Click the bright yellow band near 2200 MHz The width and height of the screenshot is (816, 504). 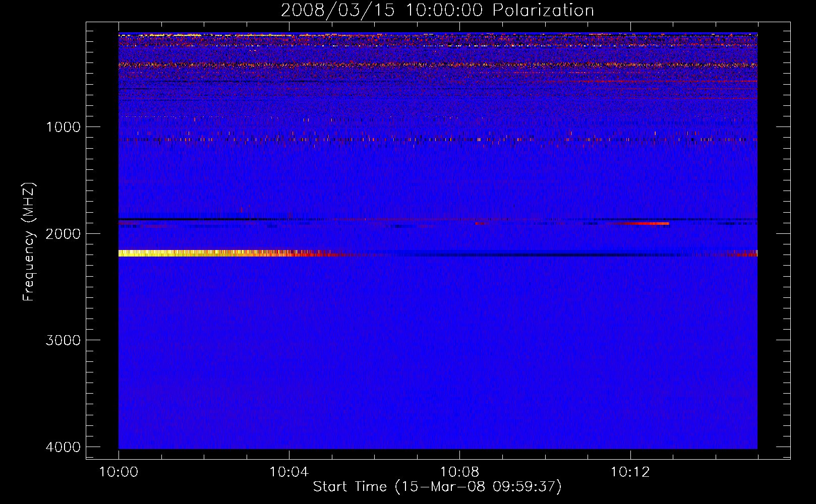coord(192,253)
